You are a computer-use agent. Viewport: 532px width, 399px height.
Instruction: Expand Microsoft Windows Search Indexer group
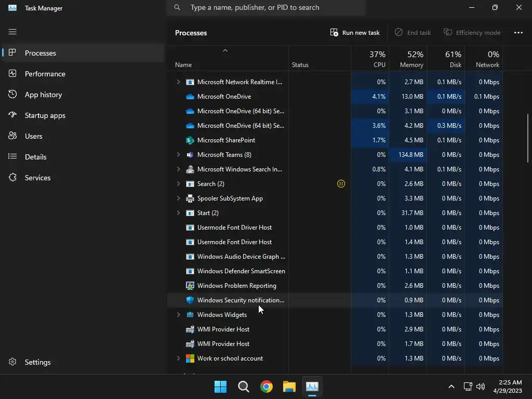pyautogui.click(x=178, y=169)
